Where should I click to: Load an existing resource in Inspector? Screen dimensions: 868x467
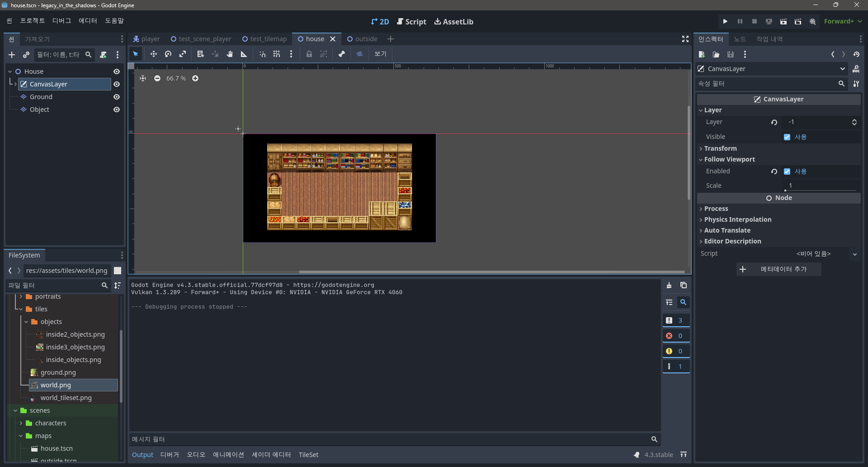click(716, 54)
